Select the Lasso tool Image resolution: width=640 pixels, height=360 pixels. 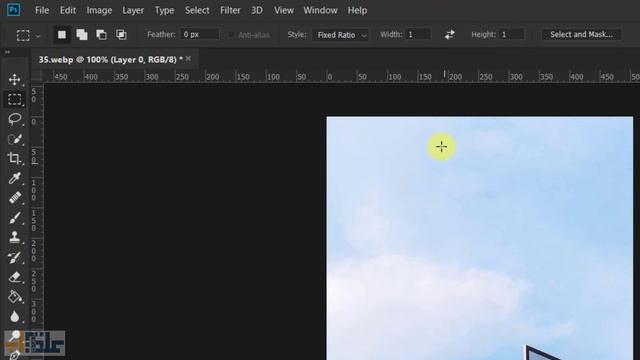click(15, 119)
